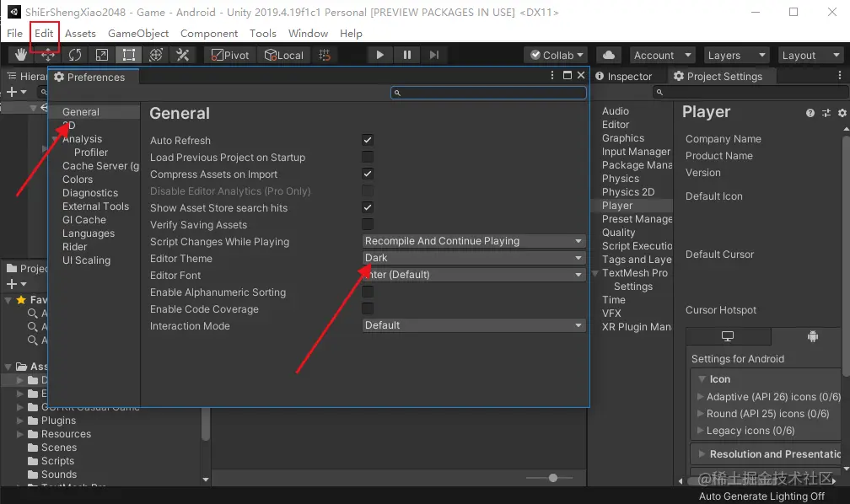Open Editor Theme dropdown
Screen dimensions: 850x504
(474, 257)
